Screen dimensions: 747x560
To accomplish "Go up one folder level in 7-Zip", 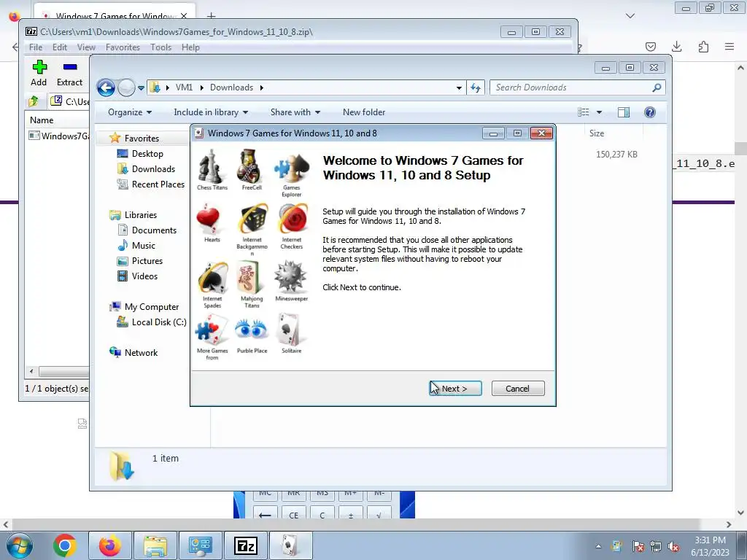I will 34,101.
